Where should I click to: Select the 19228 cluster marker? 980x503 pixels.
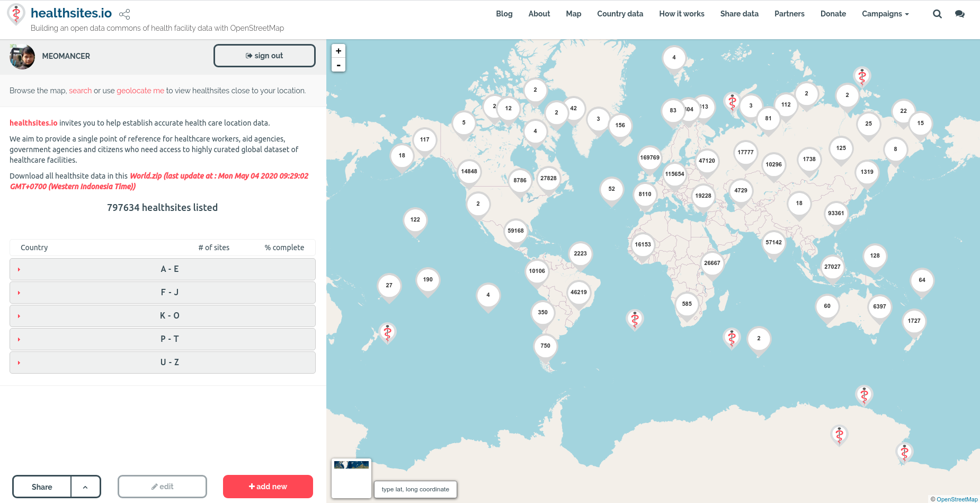tap(703, 196)
